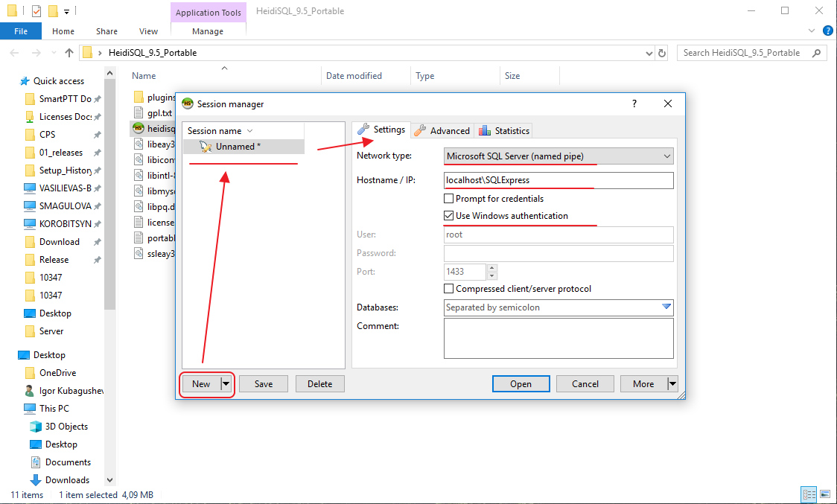Click Cancel in Session manager
Screen dimensions: 837x504
click(585, 384)
